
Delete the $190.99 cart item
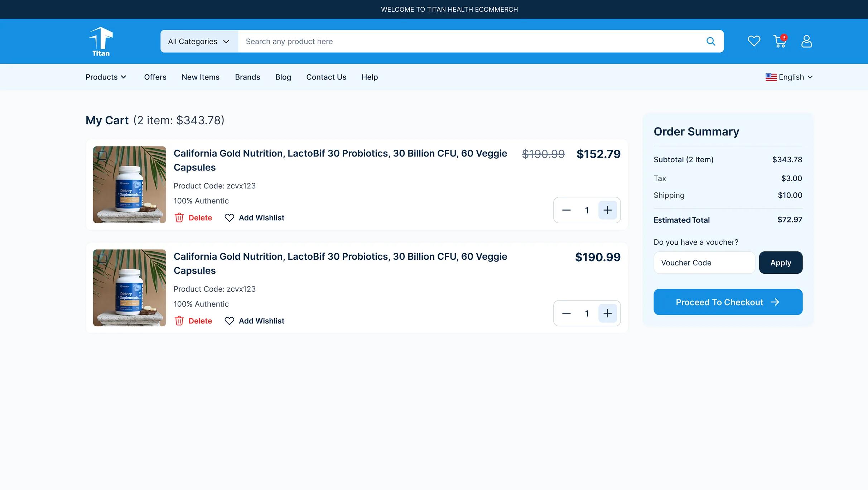[x=193, y=321]
